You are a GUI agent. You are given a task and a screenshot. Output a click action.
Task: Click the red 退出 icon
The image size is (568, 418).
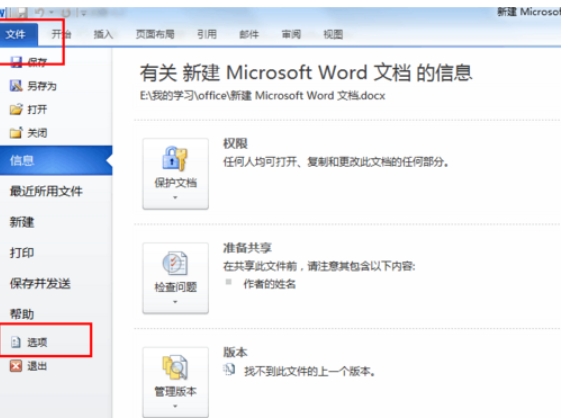click(16, 366)
